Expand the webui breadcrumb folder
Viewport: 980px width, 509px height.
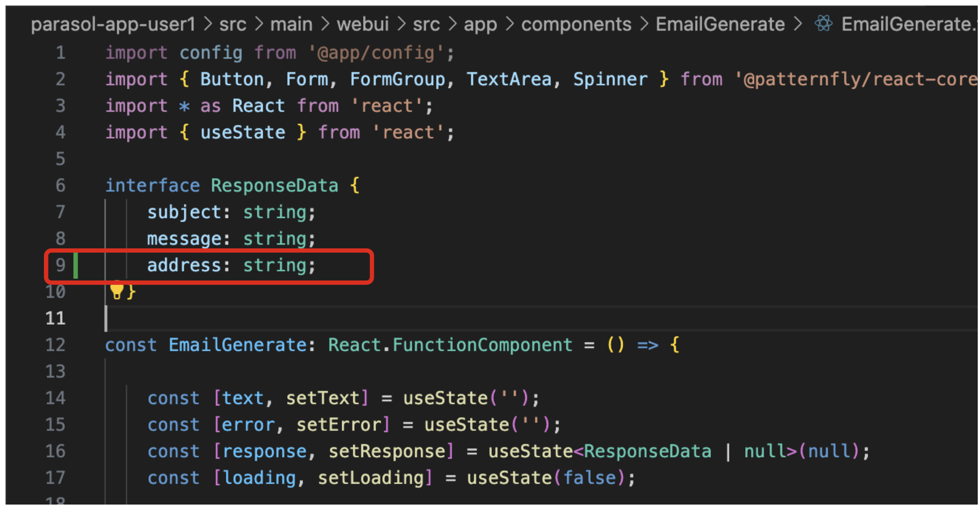363,24
